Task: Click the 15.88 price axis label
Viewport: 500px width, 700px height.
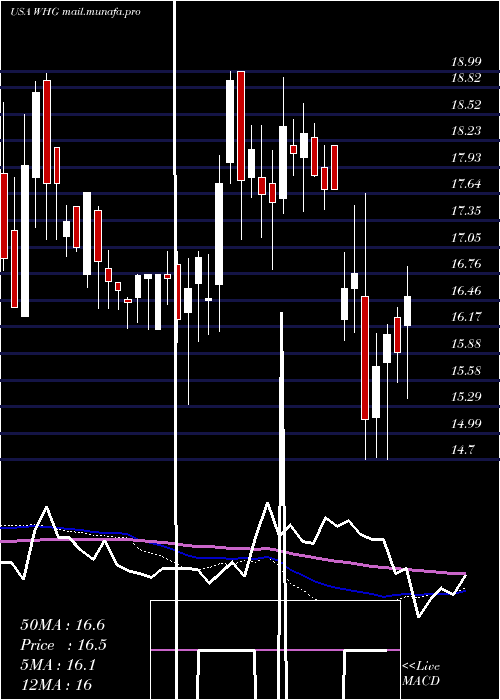Action: click(x=467, y=344)
